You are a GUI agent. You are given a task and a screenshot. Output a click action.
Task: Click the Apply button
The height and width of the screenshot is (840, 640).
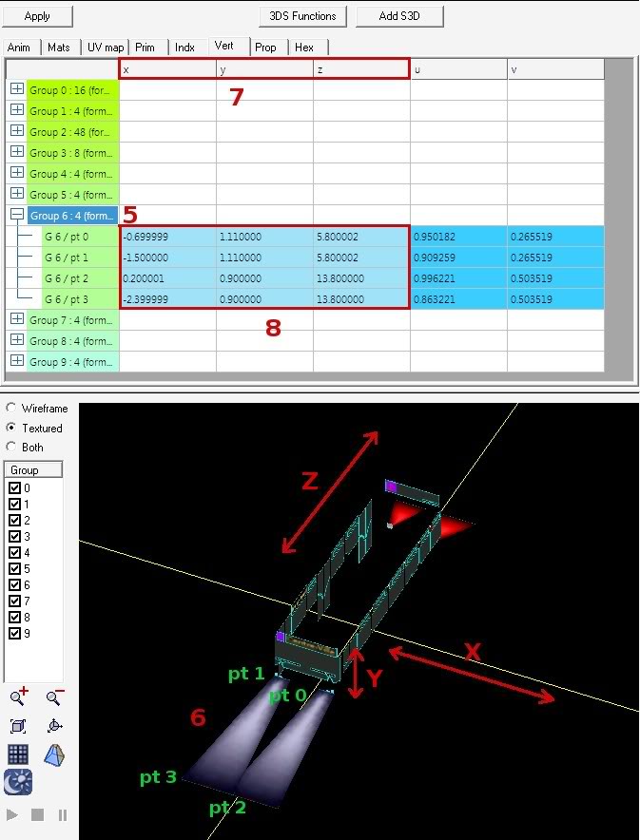pos(38,16)
